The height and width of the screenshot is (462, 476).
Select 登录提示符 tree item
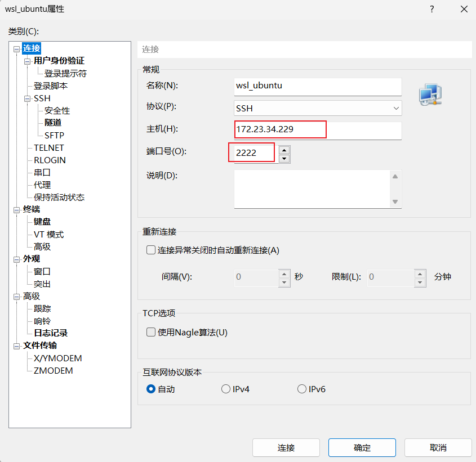click(65, 73)
